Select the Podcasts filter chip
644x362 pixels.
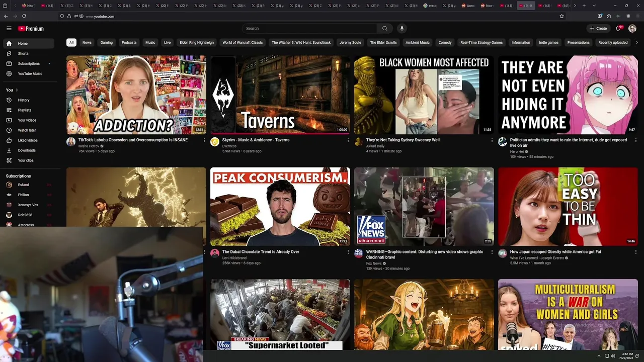(x=129, y=43)
